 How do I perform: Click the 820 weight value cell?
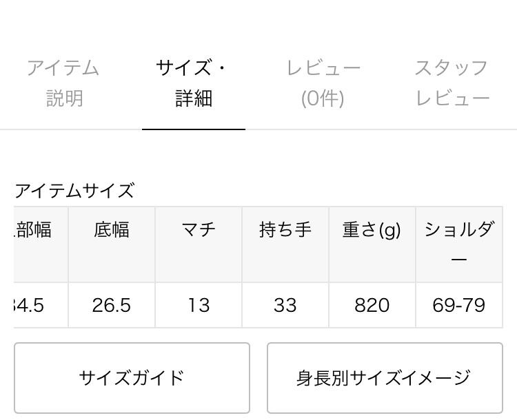coord(372,304)
